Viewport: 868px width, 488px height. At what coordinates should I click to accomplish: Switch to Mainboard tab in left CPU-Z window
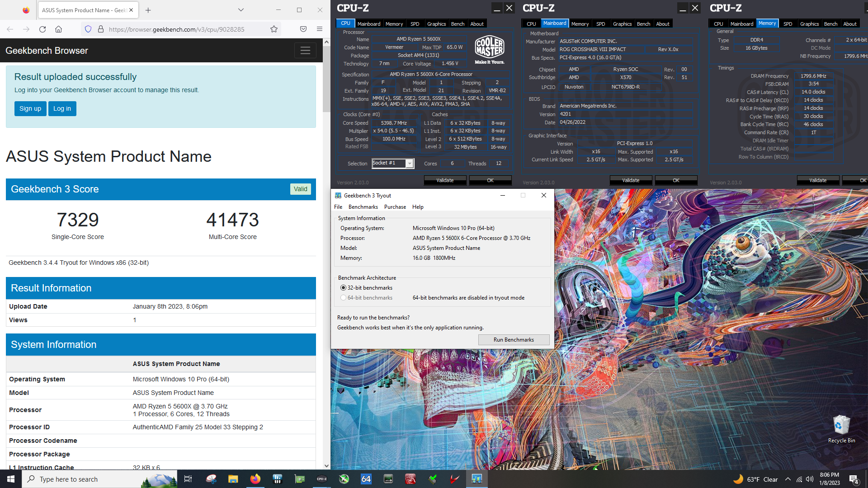coord(369,24)
